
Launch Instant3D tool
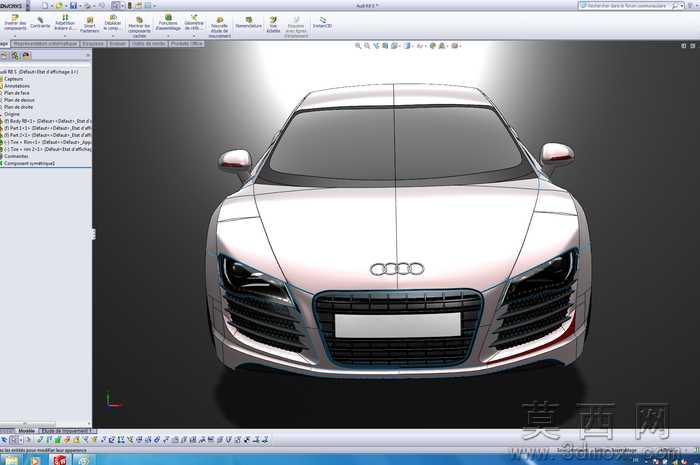322,23
